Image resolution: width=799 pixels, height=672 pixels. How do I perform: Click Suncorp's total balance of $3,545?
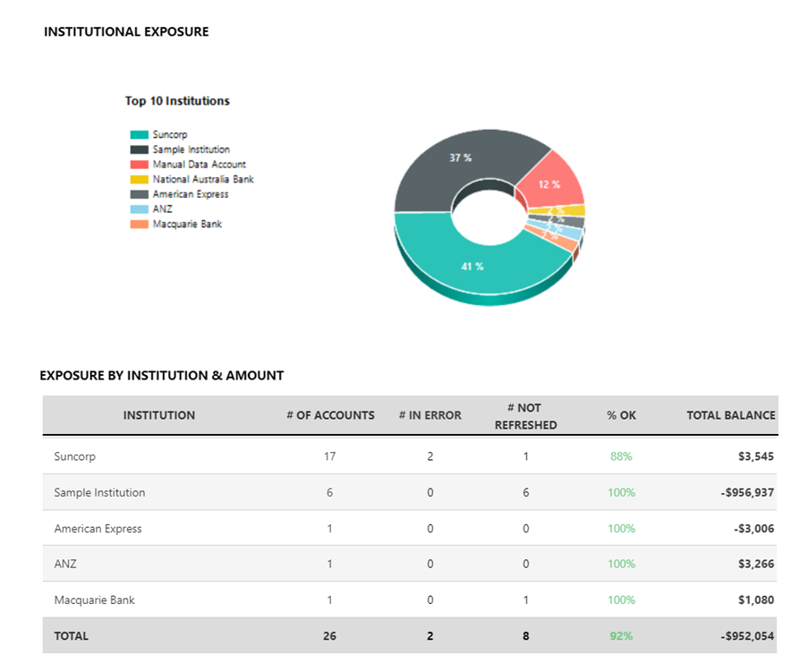pyautogui.click(x=756, y=456)
